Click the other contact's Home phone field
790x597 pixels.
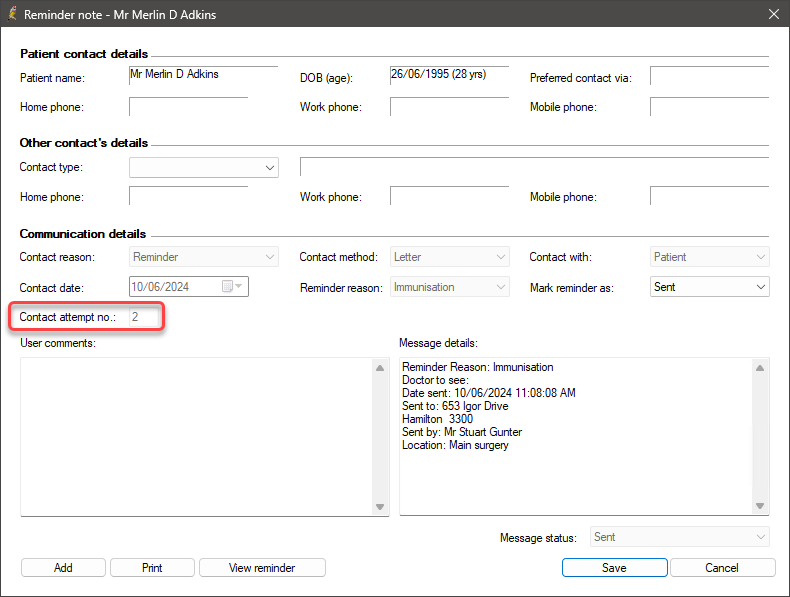coord(188,196)
